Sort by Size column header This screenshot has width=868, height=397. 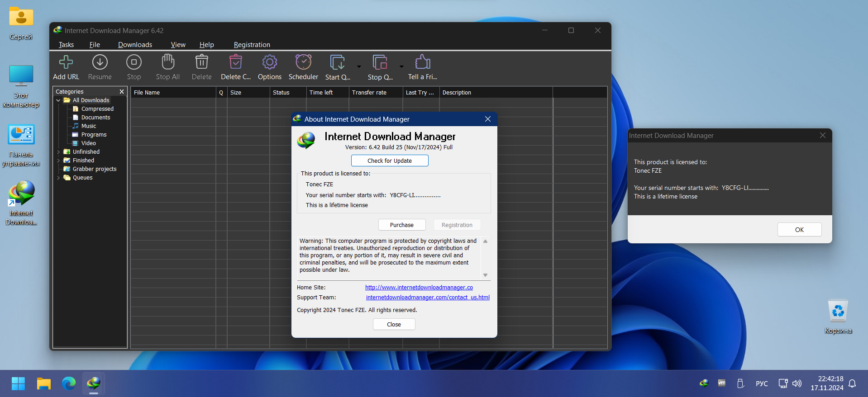(x=248, y=92)
